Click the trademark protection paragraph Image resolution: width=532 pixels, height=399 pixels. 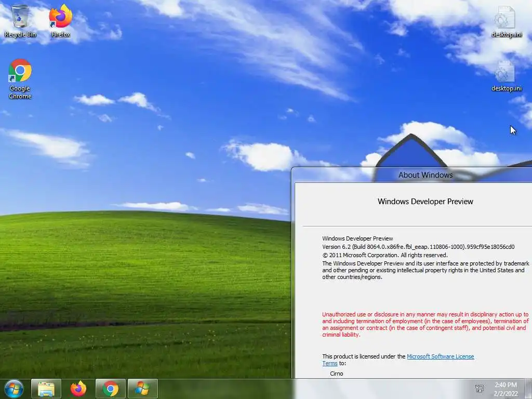click(x=425, y=270)
